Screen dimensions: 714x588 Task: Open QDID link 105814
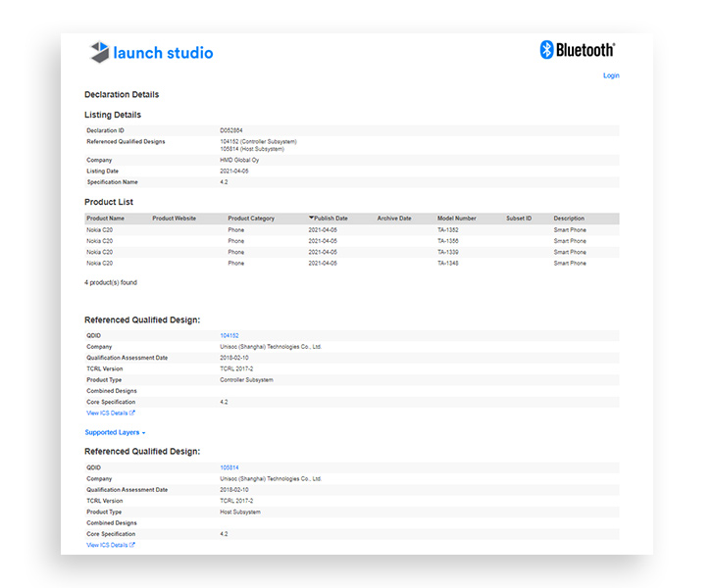pos(229,467)
